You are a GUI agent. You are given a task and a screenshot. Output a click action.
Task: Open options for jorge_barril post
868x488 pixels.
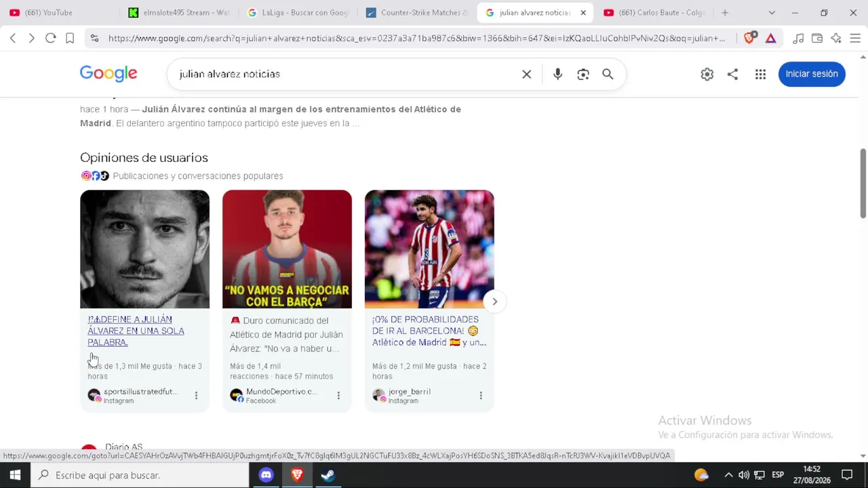coord(481,395)
